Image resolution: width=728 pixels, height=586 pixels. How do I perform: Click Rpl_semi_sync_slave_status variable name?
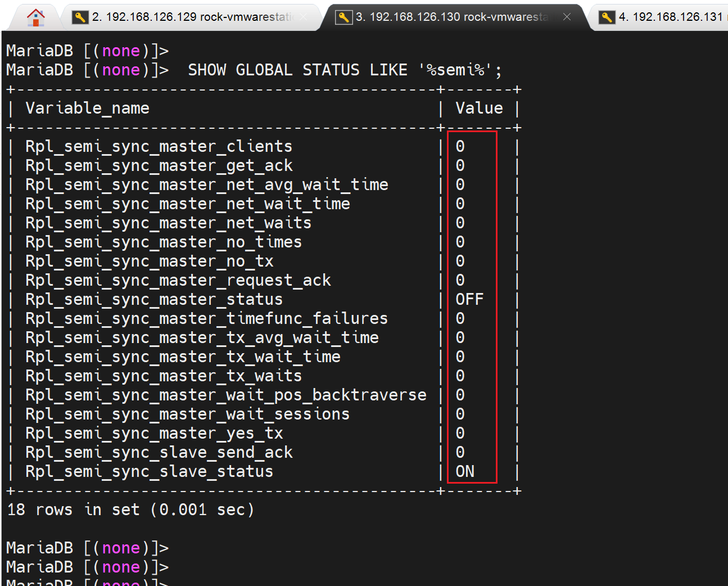(150, 471)
